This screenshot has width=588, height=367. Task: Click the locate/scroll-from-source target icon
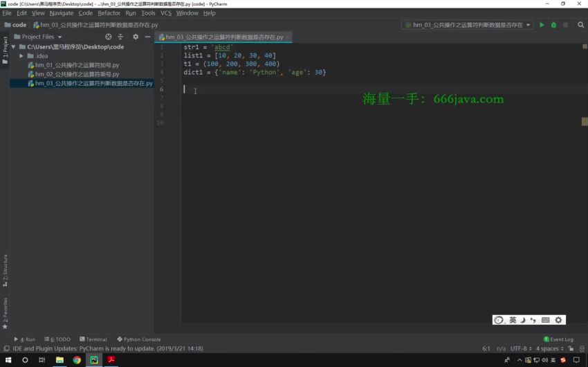(x=108, y=37)
